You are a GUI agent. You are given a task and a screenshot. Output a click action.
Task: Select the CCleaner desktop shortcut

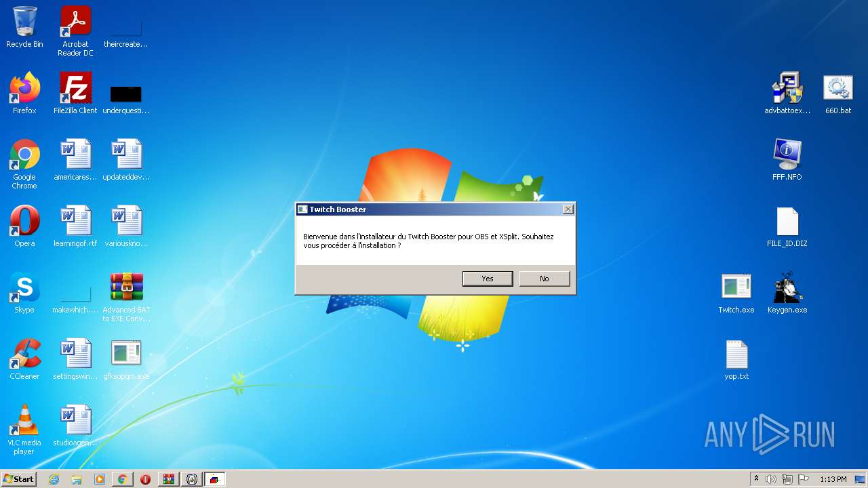pos(24,359)
